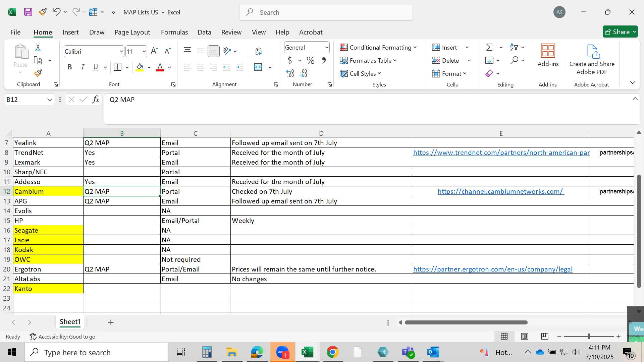Viewport: 644px width, 362px height.
Task: Apply Percent Style icon
Action: (311, 60)
